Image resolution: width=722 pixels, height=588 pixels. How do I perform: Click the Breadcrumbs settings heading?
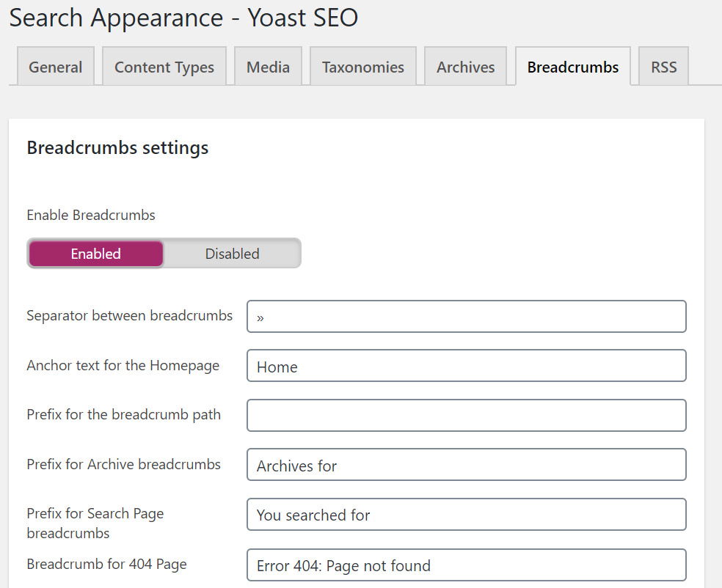[x=117, y=148]
